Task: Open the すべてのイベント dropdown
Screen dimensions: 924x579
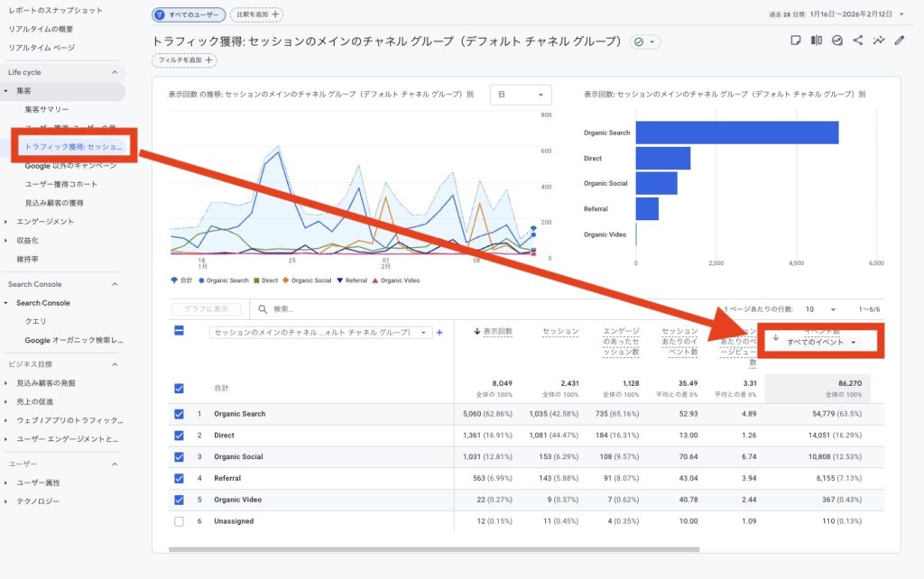Action: click(x=821, y=342)
